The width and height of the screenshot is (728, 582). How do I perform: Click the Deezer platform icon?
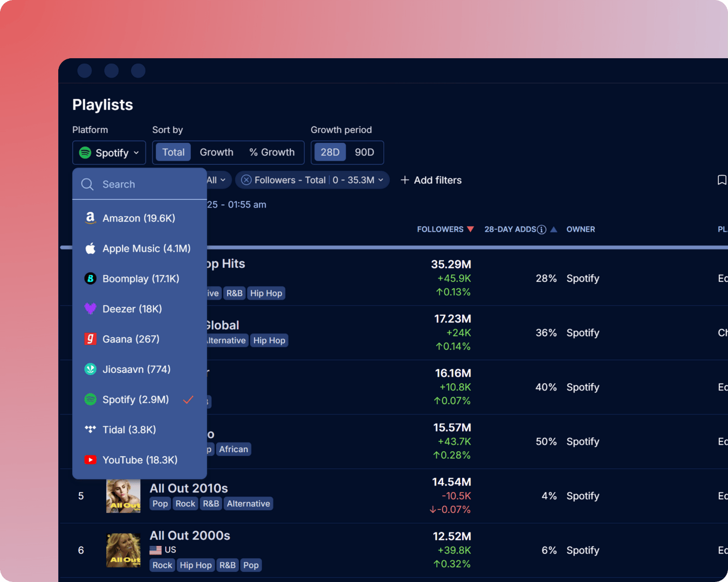click(x=90, y=309)
